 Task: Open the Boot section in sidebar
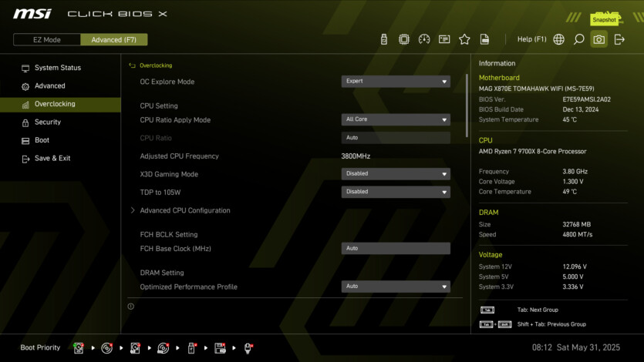[x=42, y=140]
